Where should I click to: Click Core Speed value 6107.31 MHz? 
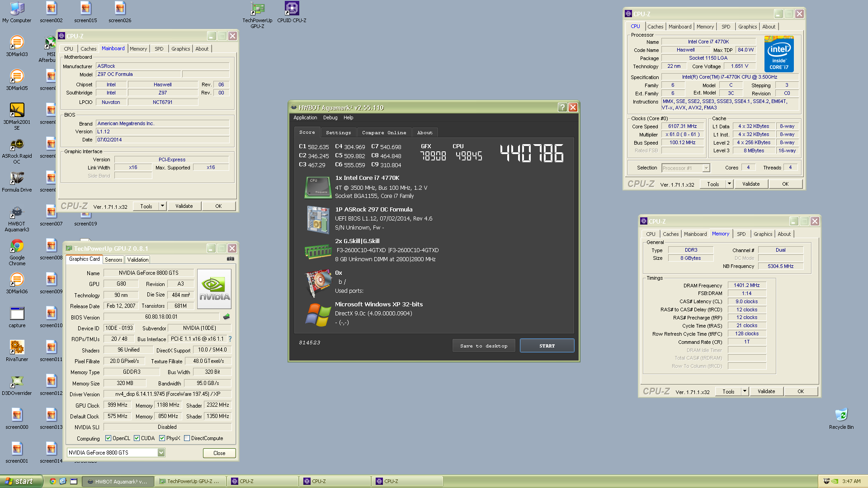(682, 127)
